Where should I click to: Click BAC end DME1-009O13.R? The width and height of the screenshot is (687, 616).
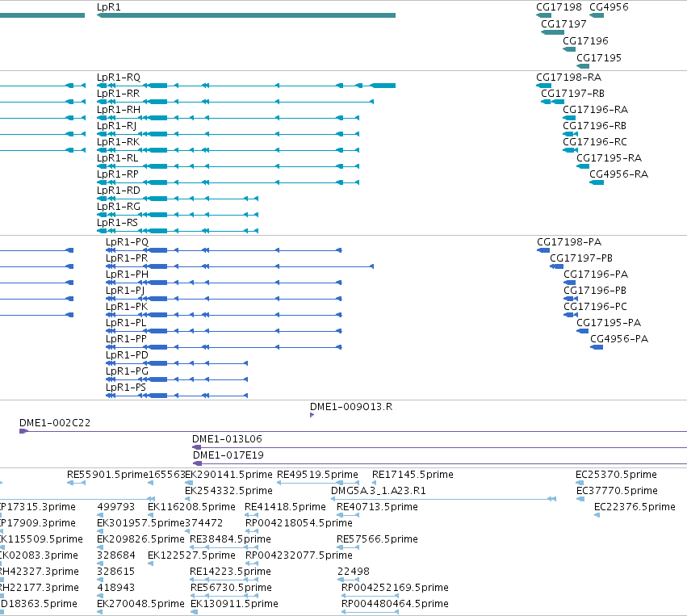[x=312, y=415]
